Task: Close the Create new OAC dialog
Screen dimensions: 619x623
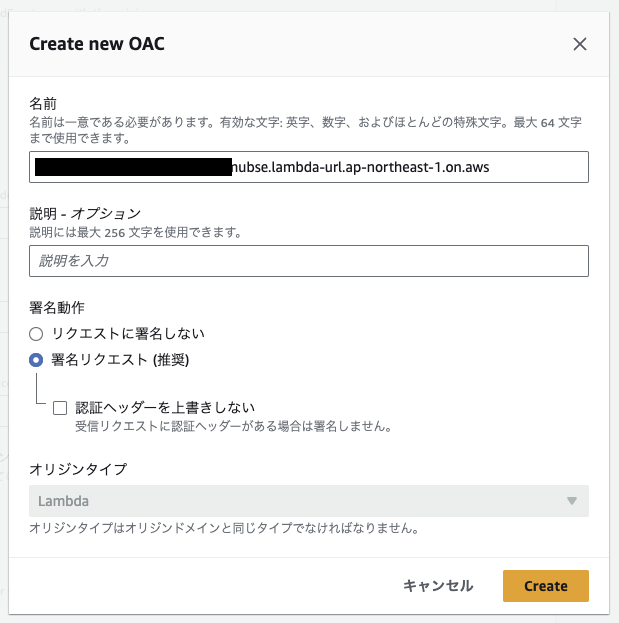Action: [x=580, y=44]
